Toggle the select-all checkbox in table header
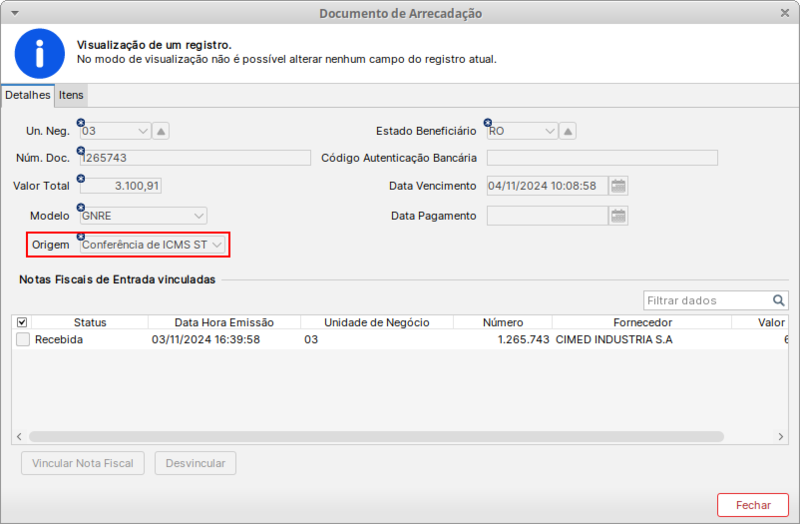The width and height of the screenshot is (800, 524). click(23, 323)
